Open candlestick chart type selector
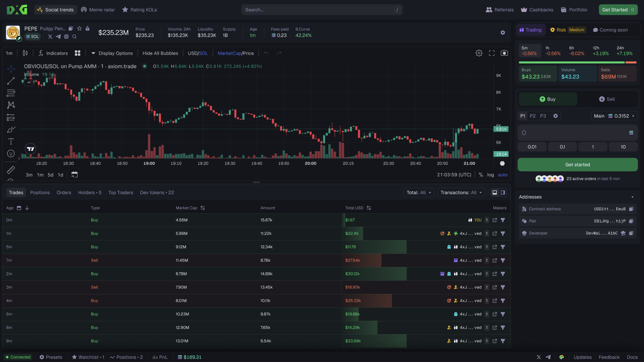644x362 pixels. coord(25,53)
